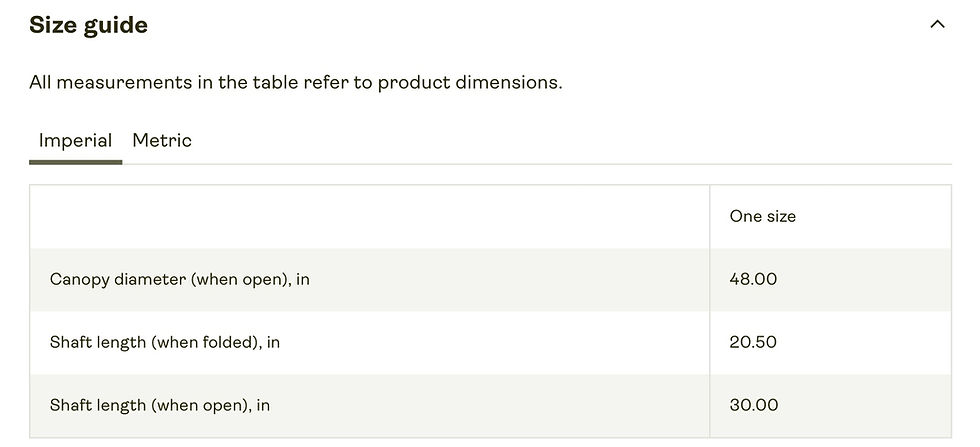
Task: Select the 20.50 folded shaft value
Action: click(753, 343)
